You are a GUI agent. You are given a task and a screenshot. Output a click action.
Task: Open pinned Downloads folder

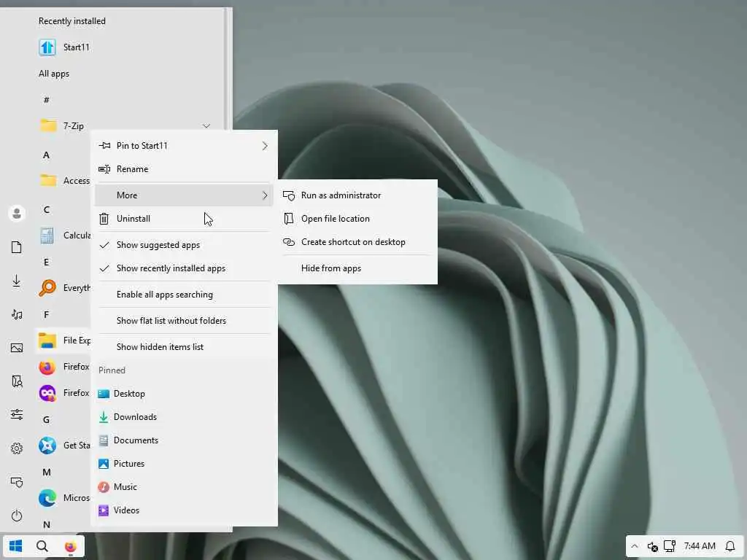pyautogui.click(x=184, y=416)
